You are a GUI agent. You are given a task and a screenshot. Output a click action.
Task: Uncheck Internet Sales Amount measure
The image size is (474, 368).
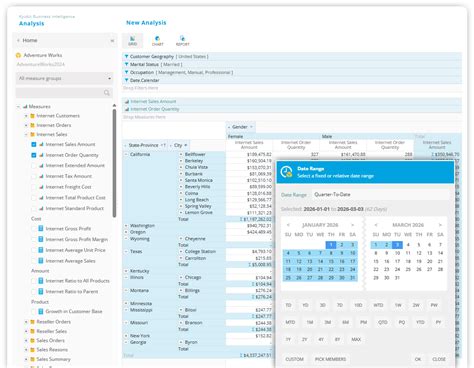click(x=34, y=144)
